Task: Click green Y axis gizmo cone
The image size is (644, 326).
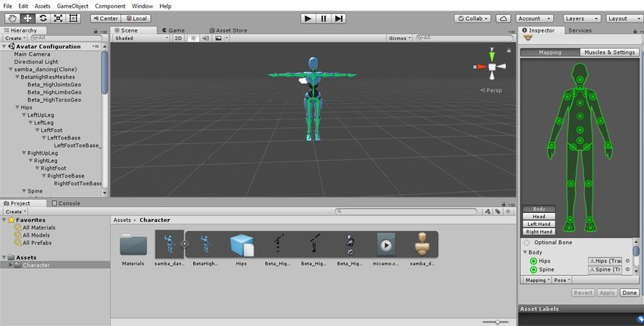Action: click(492, 56)
